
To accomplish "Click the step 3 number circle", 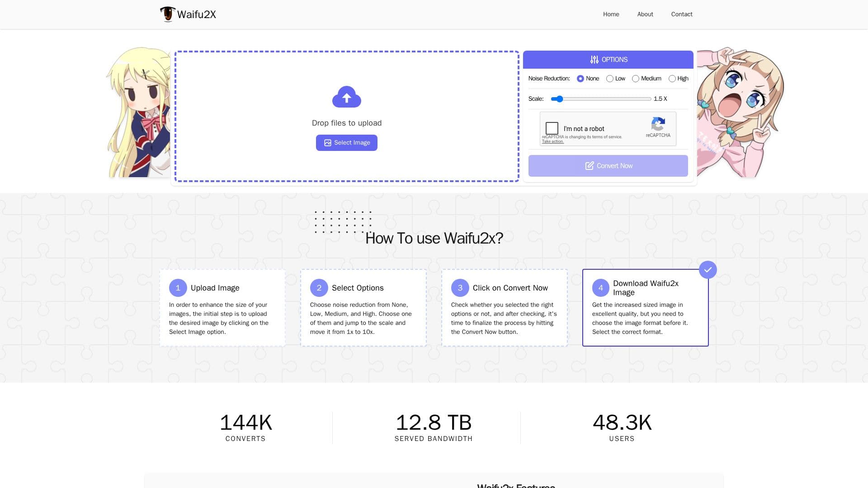I will click(460, 288).
